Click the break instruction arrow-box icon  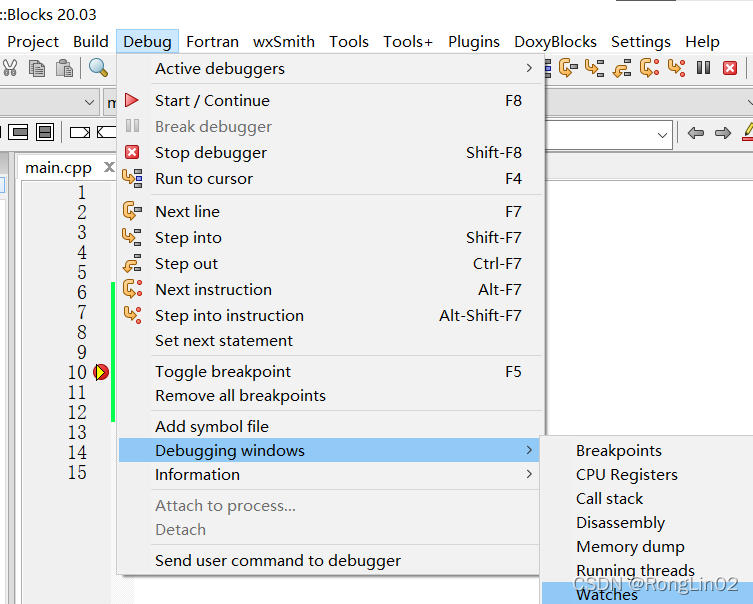click(x=80, y=132)
